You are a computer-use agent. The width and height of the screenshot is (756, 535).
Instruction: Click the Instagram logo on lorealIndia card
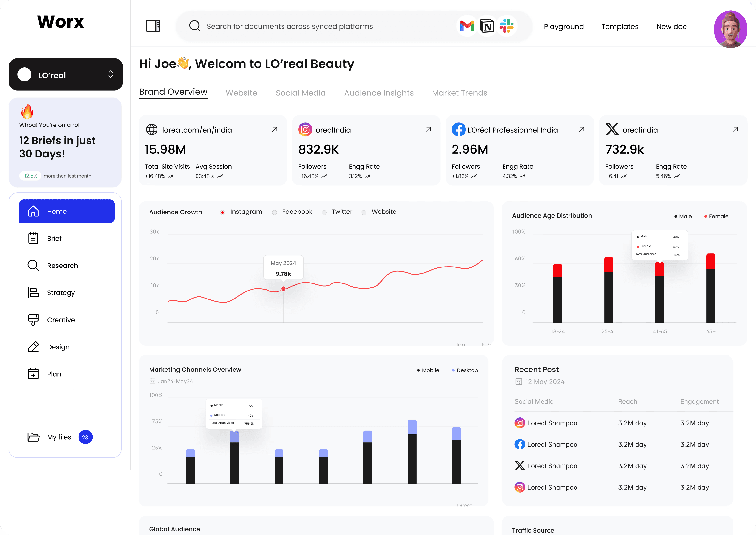(x=305, y=129)
